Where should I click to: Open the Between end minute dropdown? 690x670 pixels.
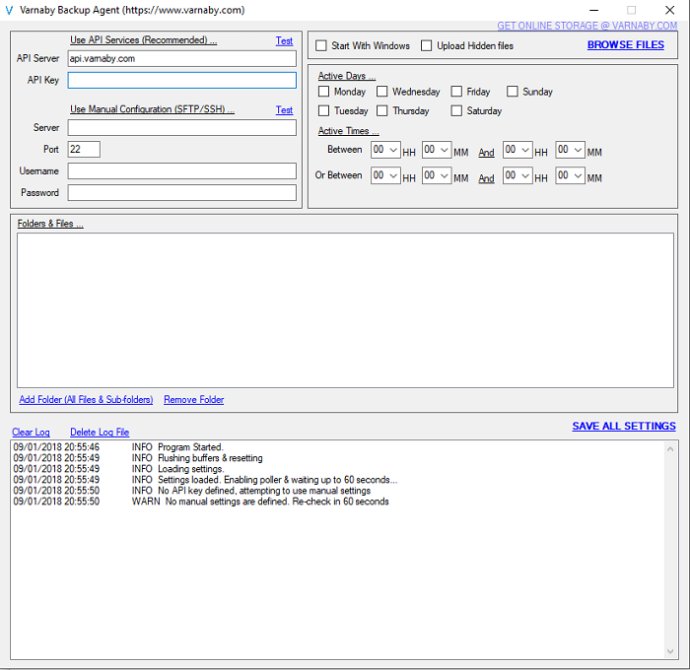click(570, 150)
